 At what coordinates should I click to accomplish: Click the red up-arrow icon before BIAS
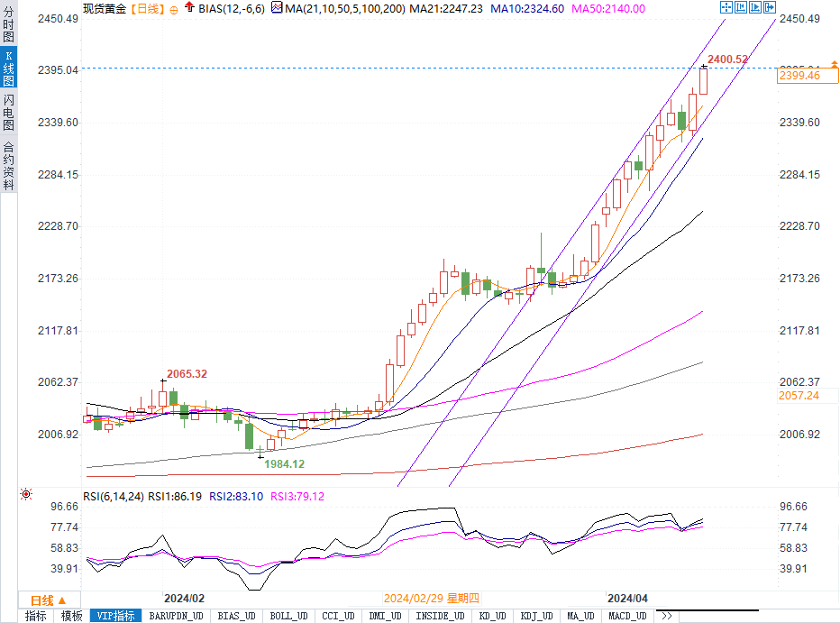click(x=188, y=7)
